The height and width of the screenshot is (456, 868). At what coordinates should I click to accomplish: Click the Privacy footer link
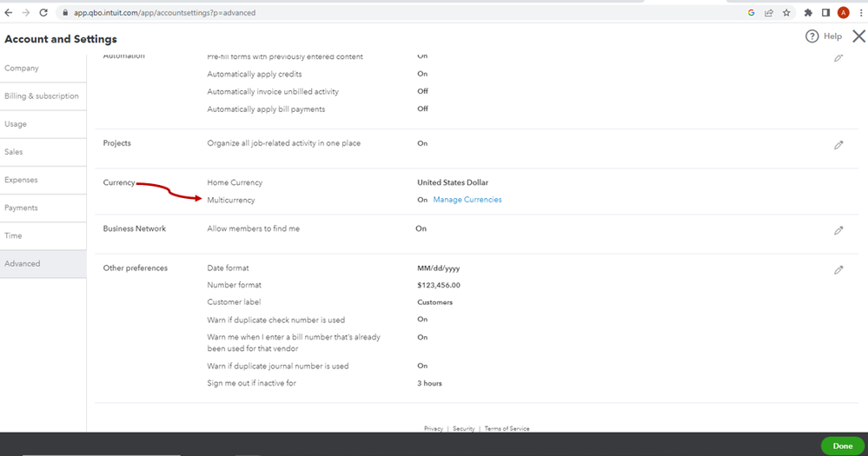tap(434, 428)
